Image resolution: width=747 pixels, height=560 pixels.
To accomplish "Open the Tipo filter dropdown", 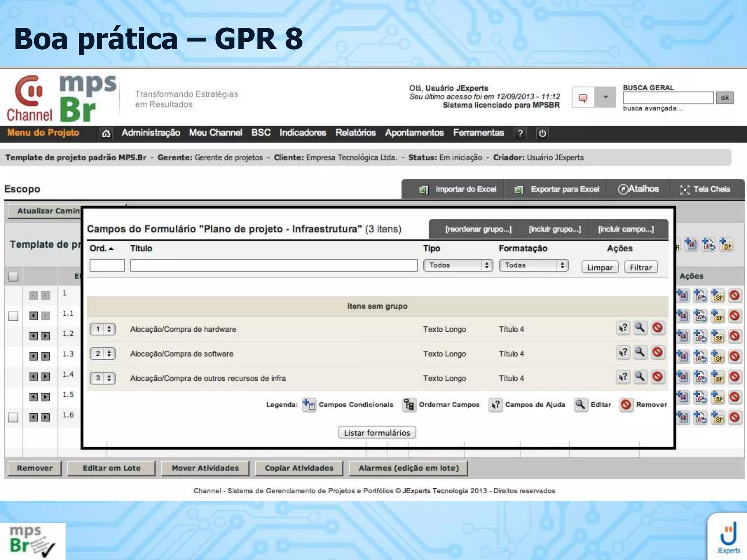I will coord(458,265).
